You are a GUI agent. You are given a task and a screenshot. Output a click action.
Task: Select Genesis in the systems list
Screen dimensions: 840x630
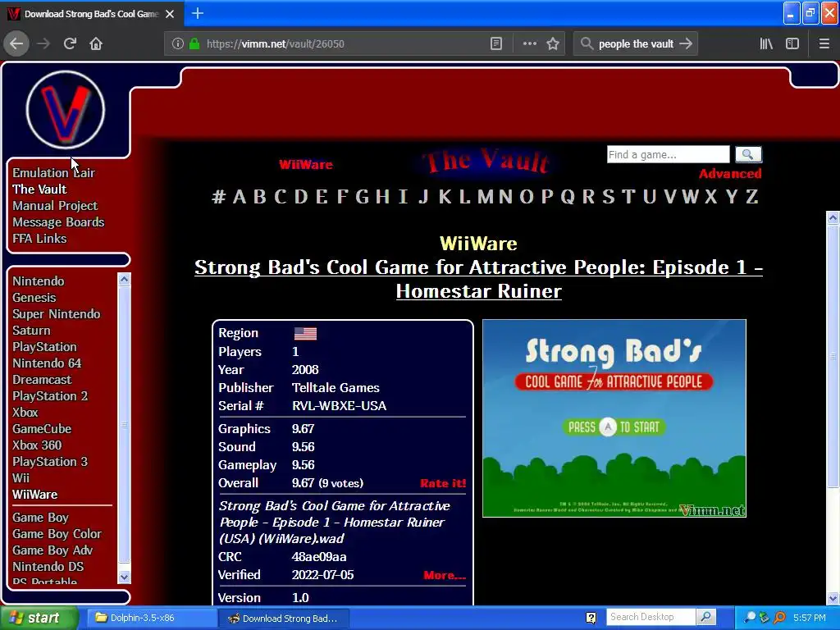tap(34, 298)
